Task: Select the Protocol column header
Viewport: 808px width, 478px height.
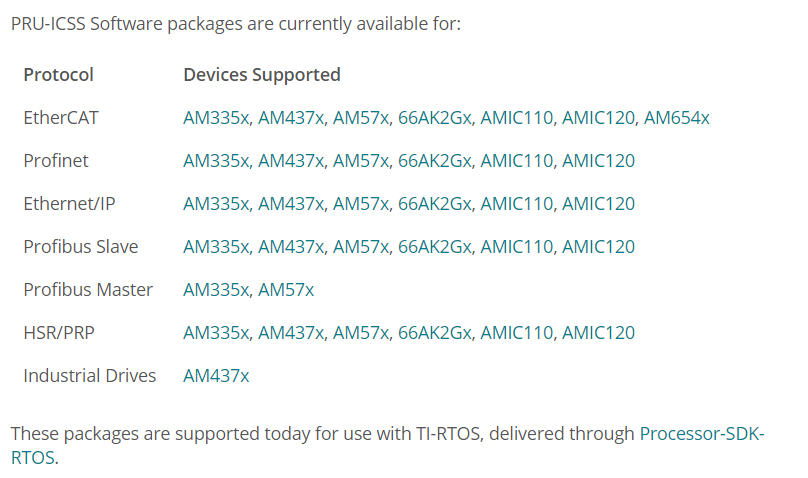Action: click(59, 75)
